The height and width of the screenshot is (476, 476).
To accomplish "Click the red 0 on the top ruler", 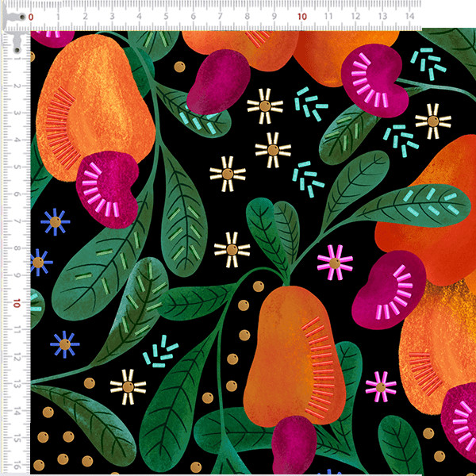I will 31,17.
